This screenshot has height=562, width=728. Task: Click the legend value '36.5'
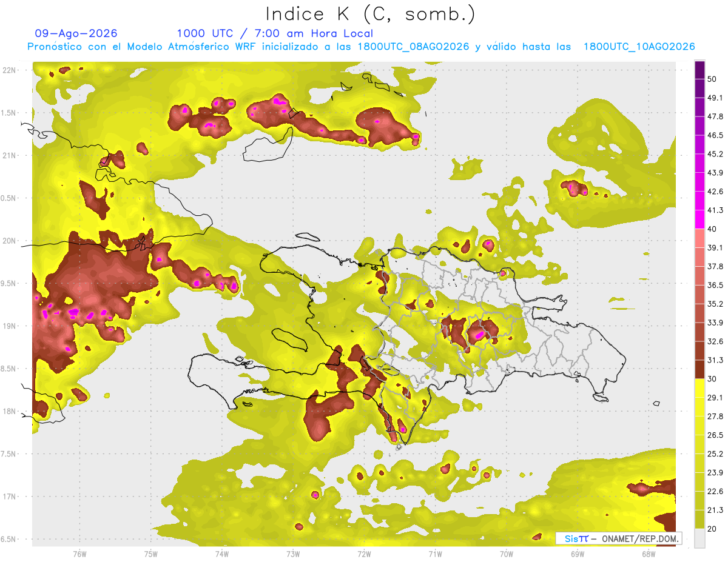[x=715, y=285]
